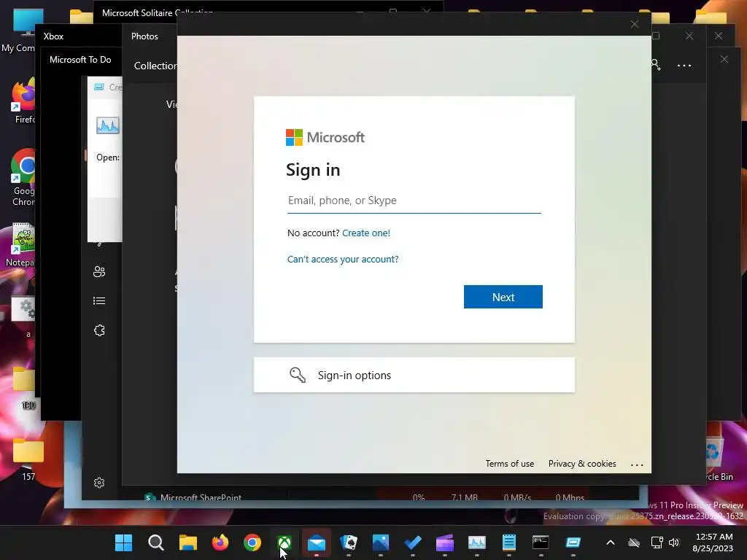Open Notepad++ desktop shortcut
Image resolution: width=747 pixels, height=560 pixels.
[21, 245]
